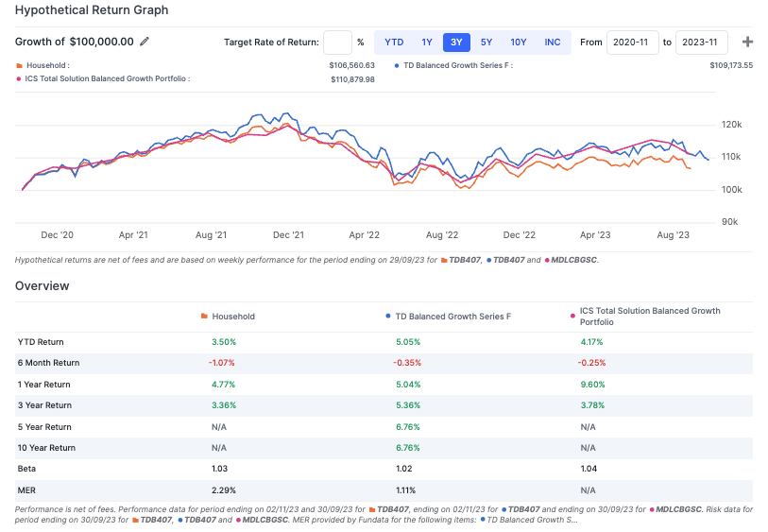Click the YTD Return row label
768x532 pixels.
(41, 342)
